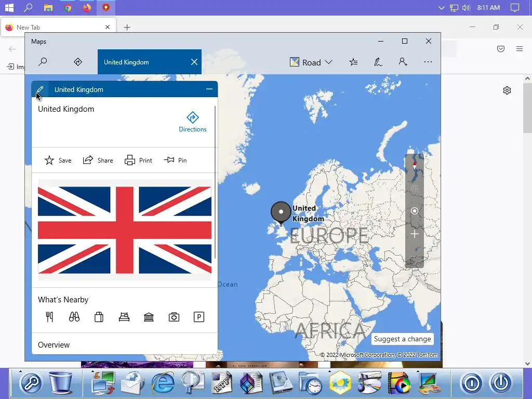The image size is (532, 399).
Task: Expand the Road map view dropdown
Action: (x=311, y=62)
